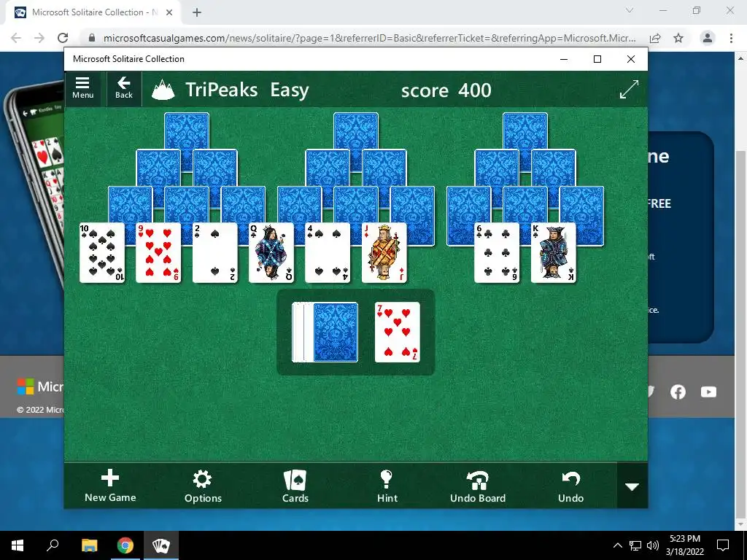Click the address bar URL
Image resolution: width=747 pixels, height=560 pixels.
point(369,38)
